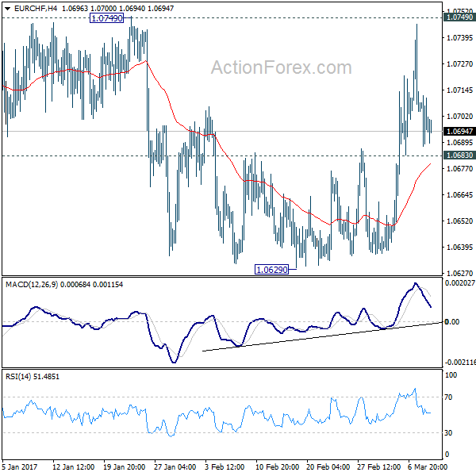Click the 1.06830 level tag on the price axis
The height and width of the screenshot is (476, 476).
pos(459,155)
